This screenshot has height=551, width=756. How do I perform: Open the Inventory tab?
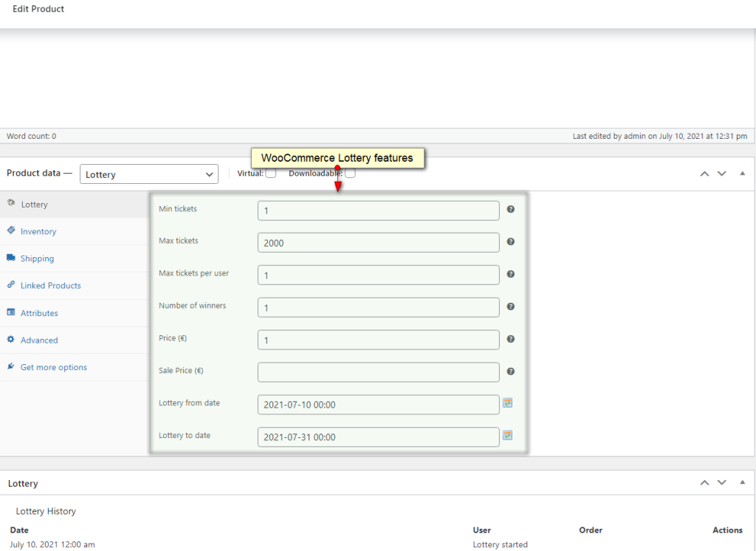click(x=75, y=232)
